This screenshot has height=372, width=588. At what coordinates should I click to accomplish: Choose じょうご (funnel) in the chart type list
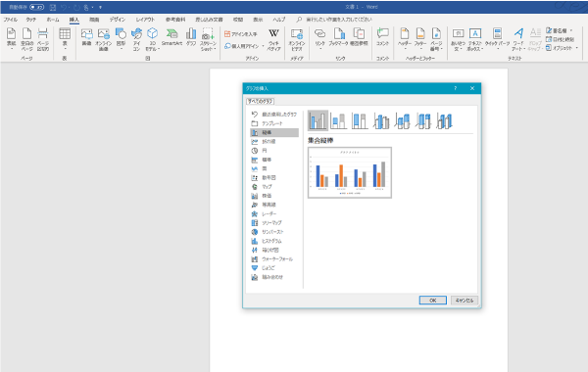[274, 268]
